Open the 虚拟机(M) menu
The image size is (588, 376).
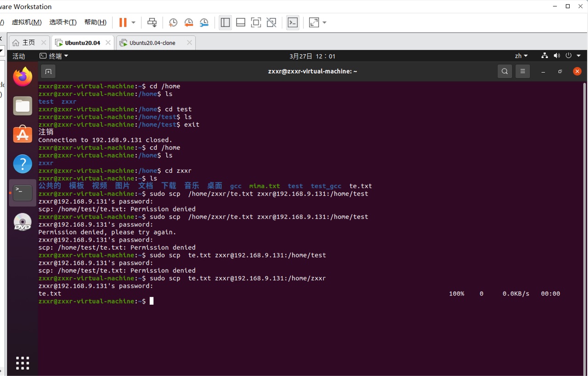(x=26, y=22)
